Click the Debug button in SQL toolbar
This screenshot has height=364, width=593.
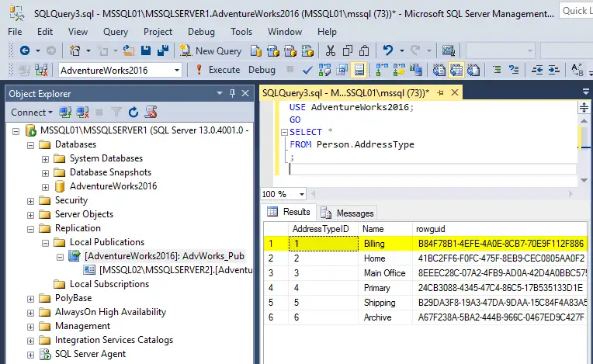click(262, 70)
